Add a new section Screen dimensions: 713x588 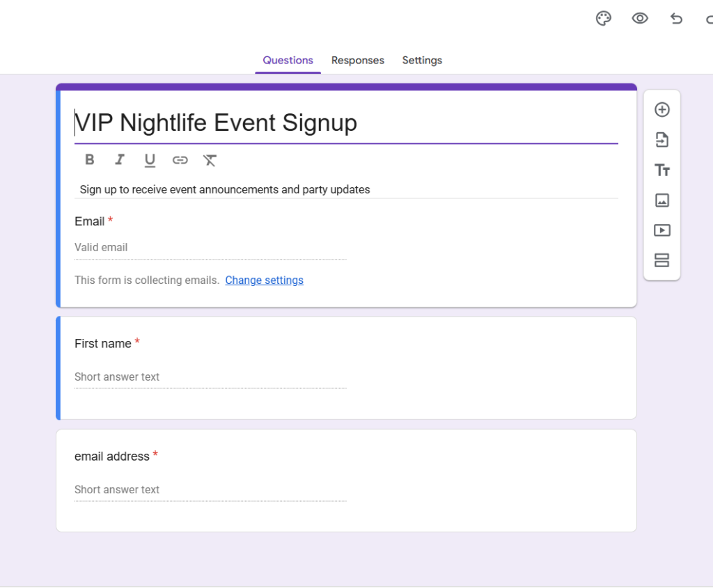(662, 260)
